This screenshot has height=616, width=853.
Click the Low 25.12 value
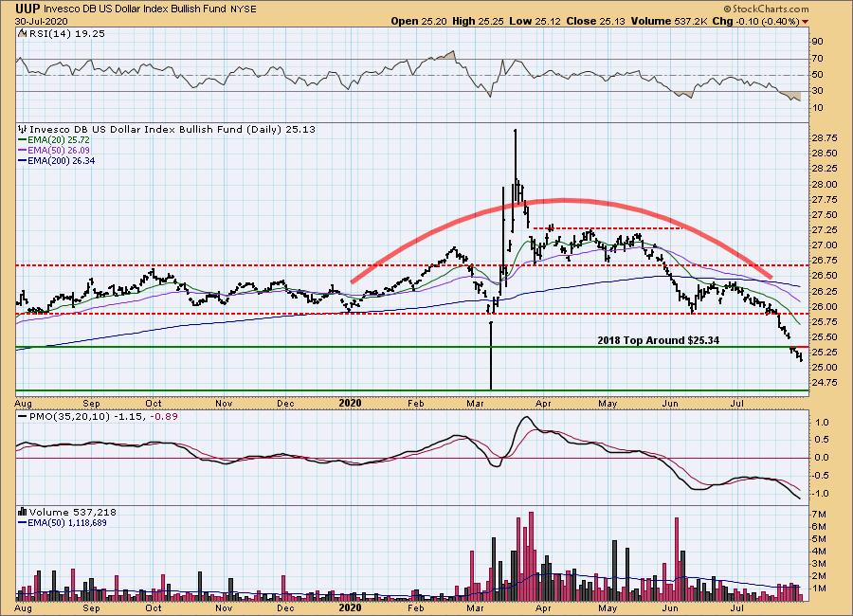(535, 21)
